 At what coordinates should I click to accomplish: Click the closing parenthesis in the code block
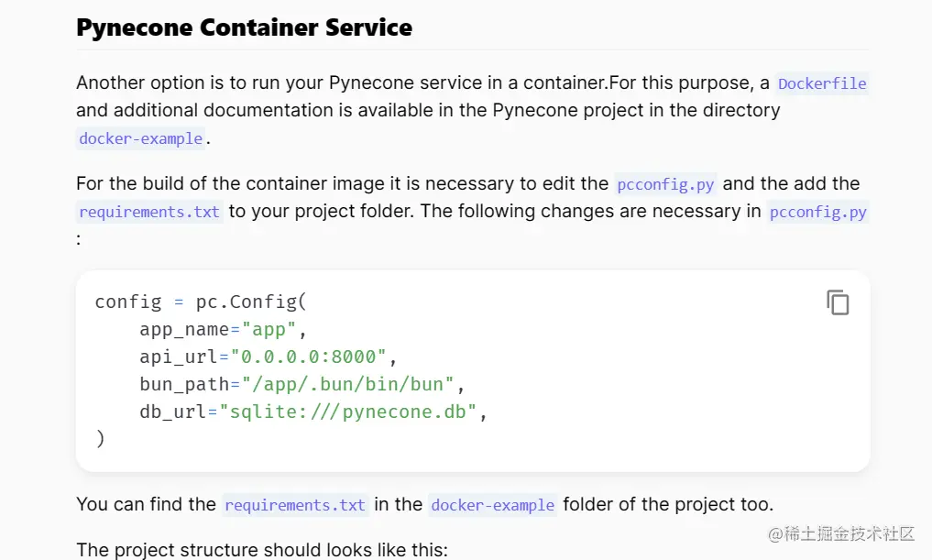point(100,439)
